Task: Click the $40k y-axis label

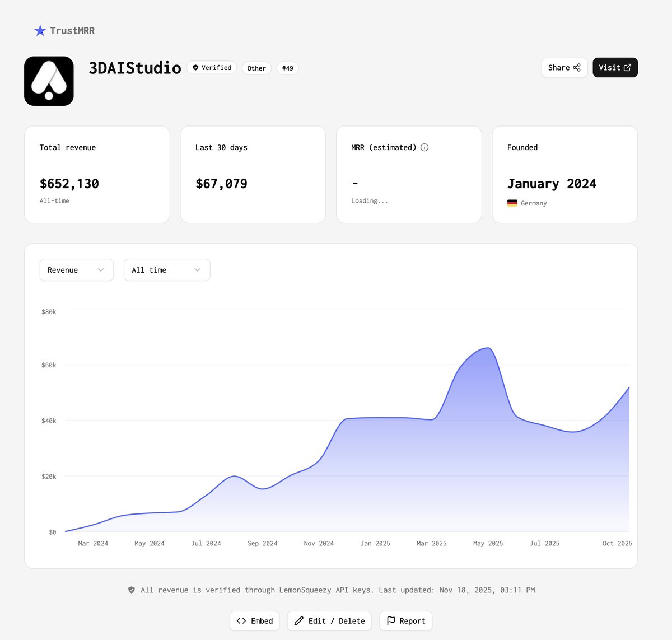Action: coord(49,421)
